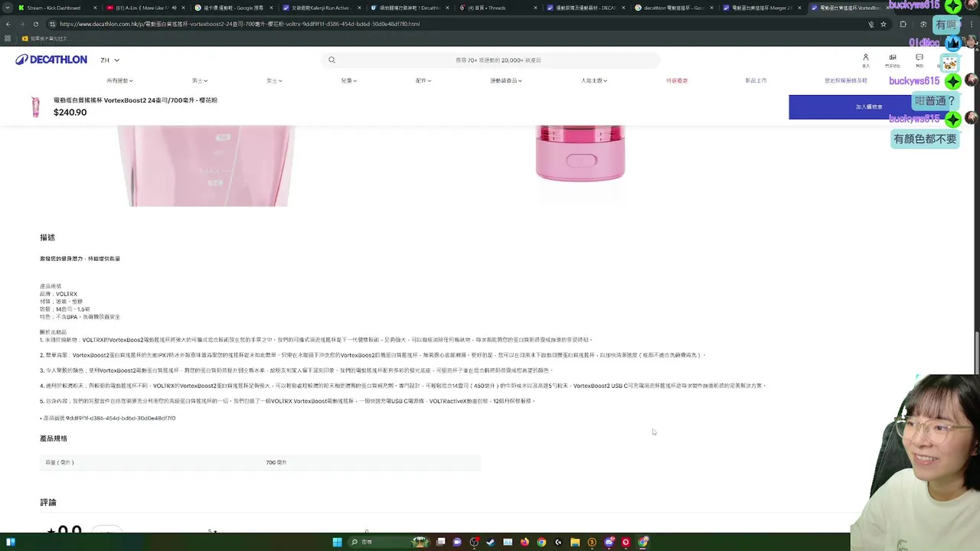Click the 700 毫升 specification value
This screenshot has width=980, height=551.
coord(276,462)
